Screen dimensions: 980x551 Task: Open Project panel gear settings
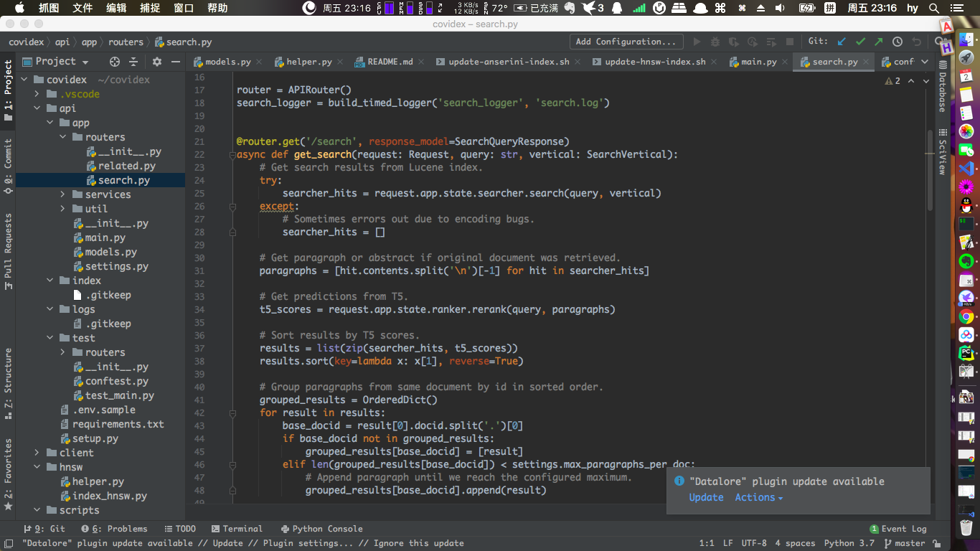(x=157, y=62)
